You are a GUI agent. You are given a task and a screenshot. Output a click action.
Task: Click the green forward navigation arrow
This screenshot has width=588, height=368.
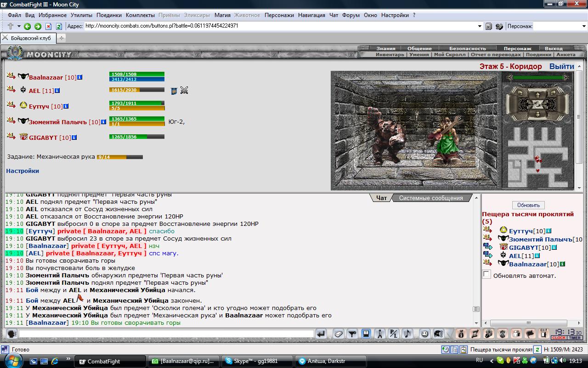[x=38, y=26]
